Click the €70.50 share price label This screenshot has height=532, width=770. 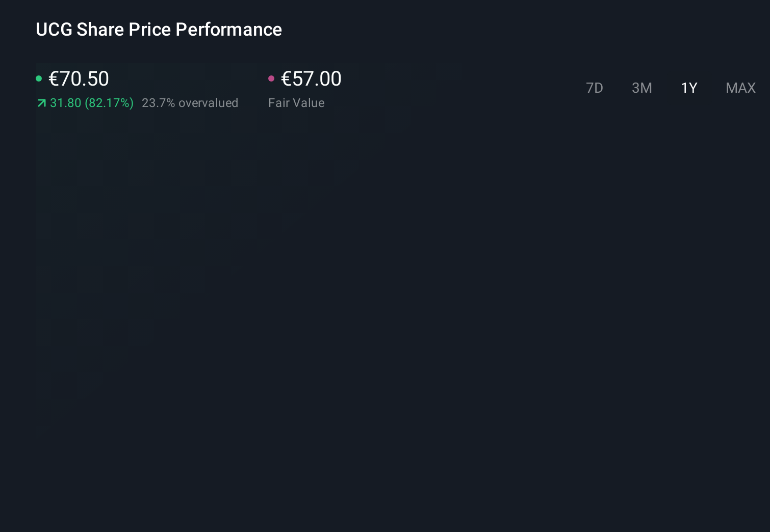(79, 78)
